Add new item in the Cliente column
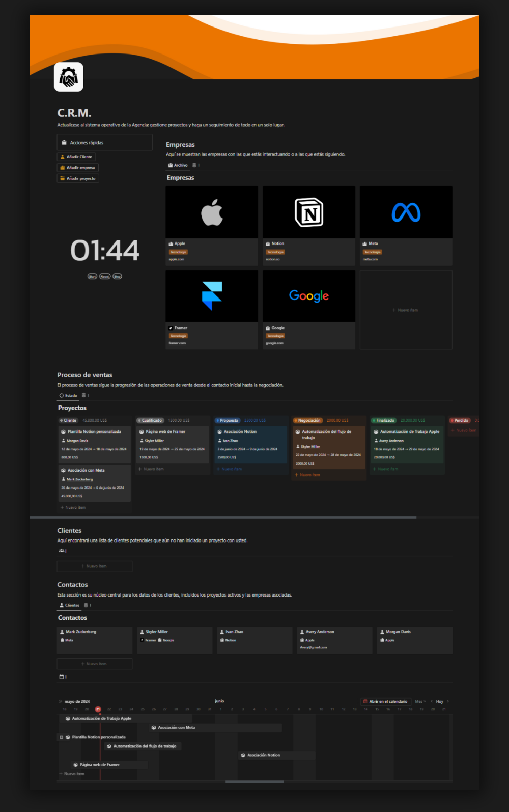509x812 pixels. (x=73, y=507)
